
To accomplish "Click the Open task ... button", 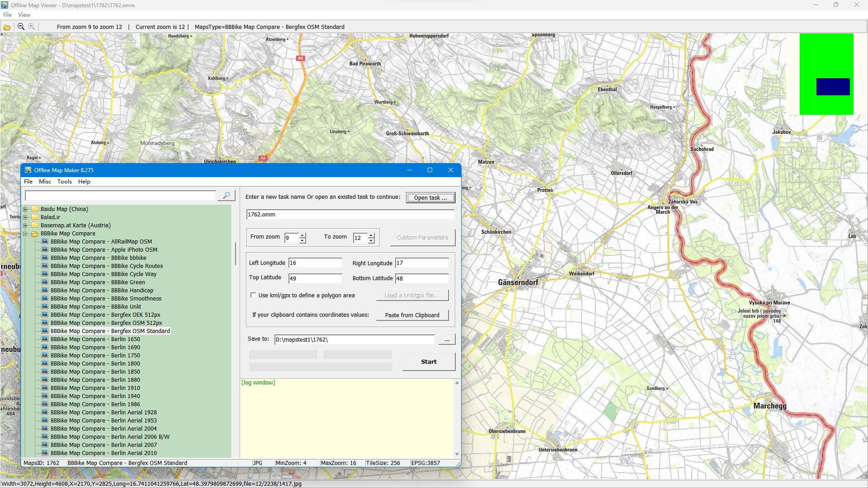I will tap(430, 198).
